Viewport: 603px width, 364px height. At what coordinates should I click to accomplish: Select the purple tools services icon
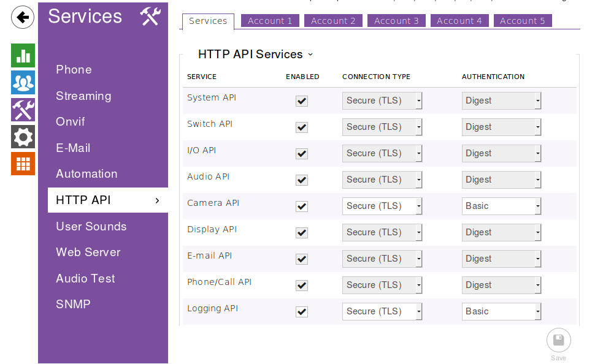click(23, 110)
